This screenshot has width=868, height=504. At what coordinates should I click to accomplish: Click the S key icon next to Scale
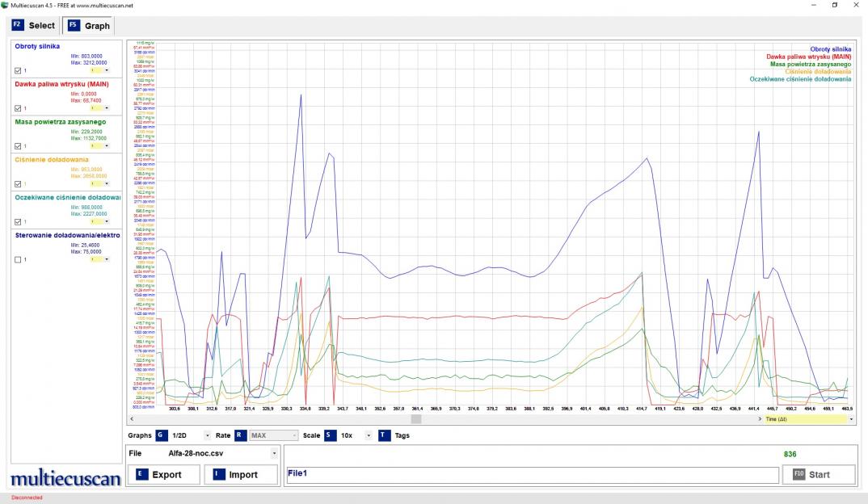coord(331,435)
